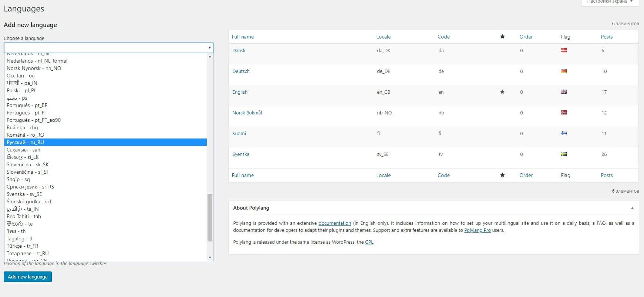Click the en_GB locale cell
Viewport: 644px width, 297px height.
click(384, 92)
